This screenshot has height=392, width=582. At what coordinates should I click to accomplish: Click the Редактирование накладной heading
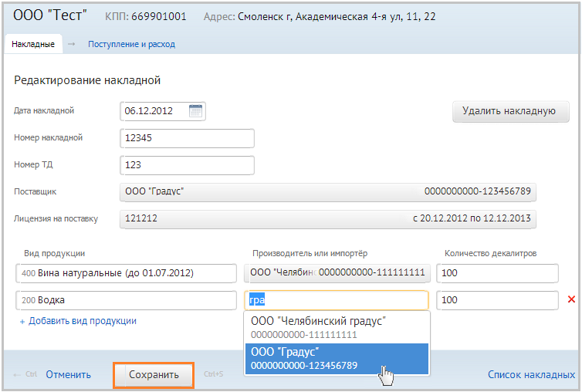tap(87, 80)
